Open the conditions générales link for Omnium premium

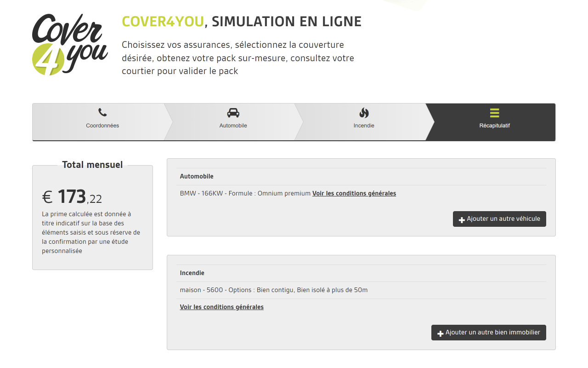[x=354, y=194]
